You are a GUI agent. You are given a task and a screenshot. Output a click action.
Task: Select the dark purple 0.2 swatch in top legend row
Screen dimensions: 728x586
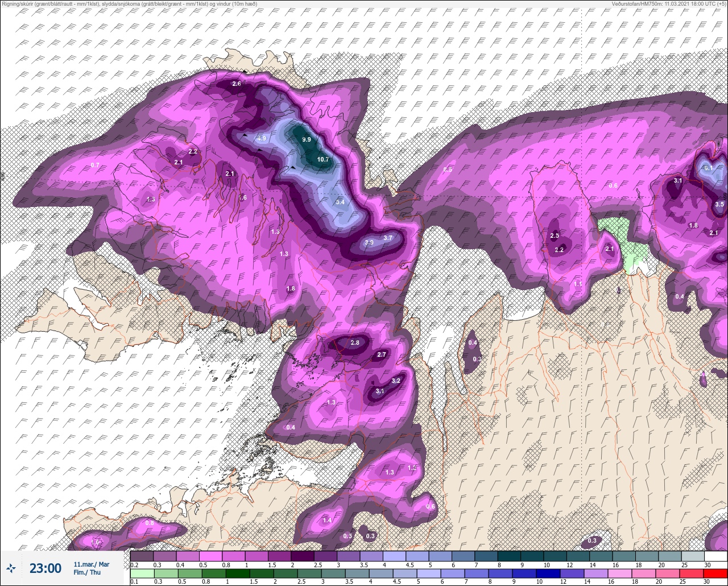click(142, 556)
